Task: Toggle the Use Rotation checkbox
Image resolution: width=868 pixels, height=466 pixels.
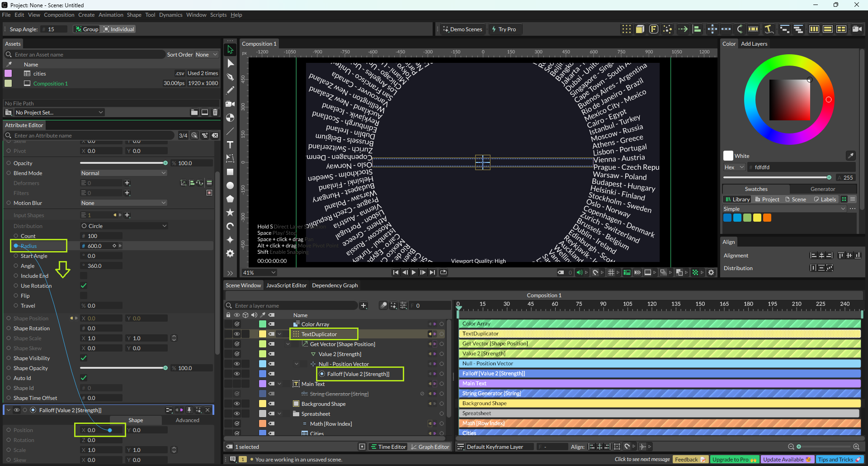Action: [x=84, y=286]
